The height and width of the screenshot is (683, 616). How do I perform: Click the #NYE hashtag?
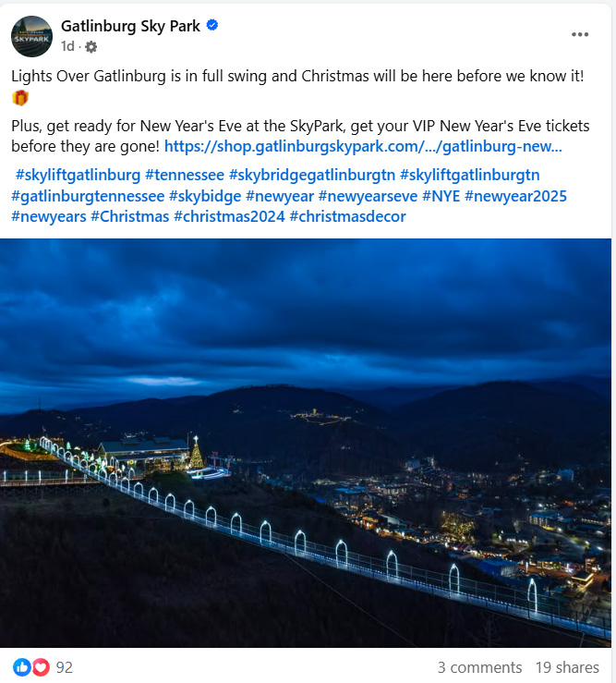[441, 196]
